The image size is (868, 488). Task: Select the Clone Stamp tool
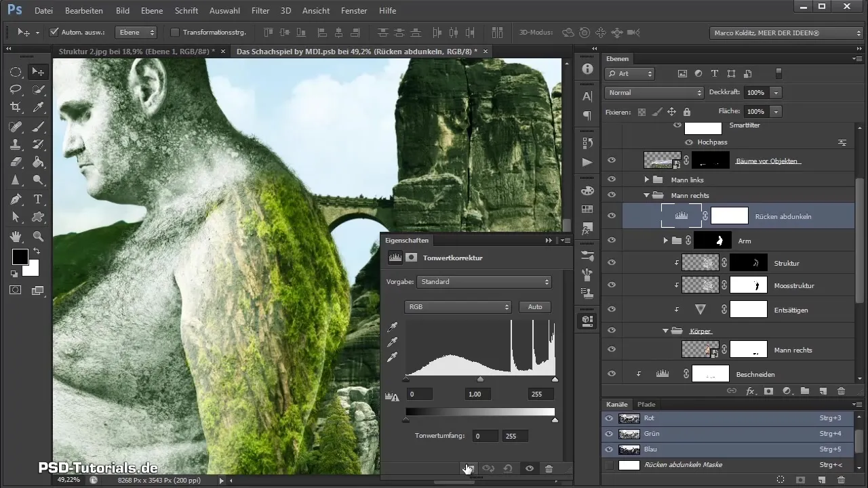pos(15,144)
